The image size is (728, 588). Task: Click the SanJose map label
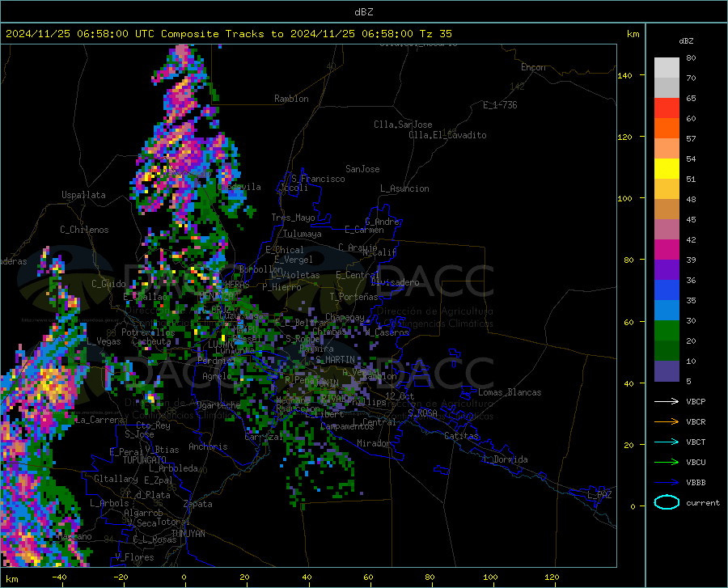pyautogui.click(x=362, y=169)
